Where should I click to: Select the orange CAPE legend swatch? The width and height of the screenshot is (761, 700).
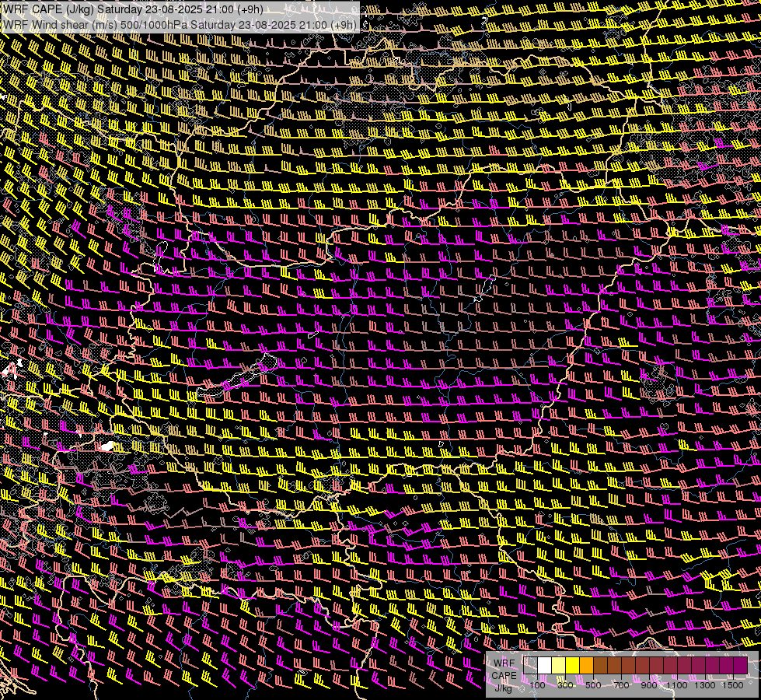click(586, 665)
